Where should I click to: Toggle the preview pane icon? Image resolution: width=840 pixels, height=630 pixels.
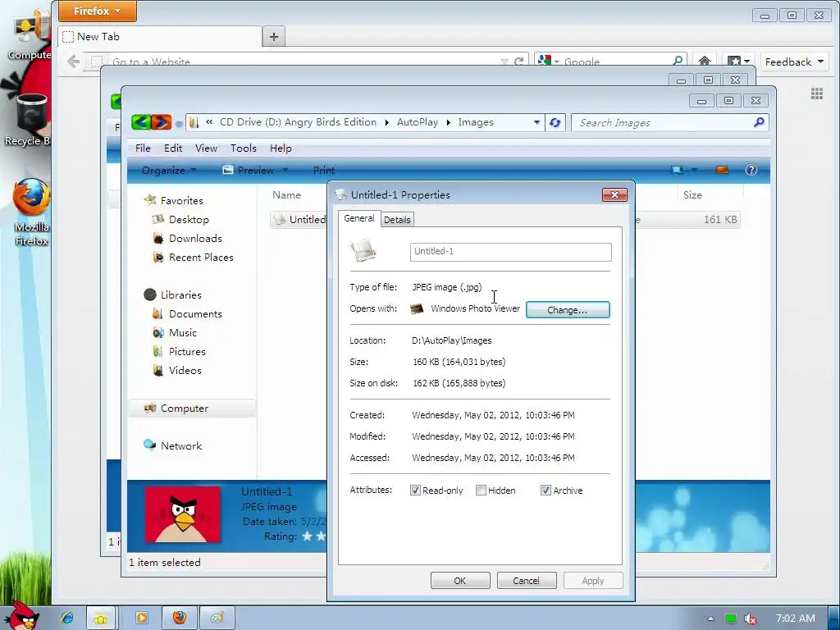point(722,171)
